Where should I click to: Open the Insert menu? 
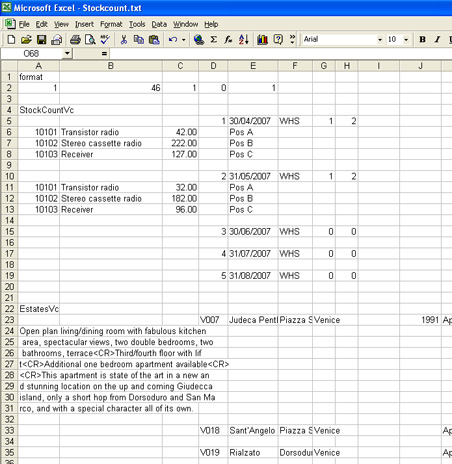point(84,24)
